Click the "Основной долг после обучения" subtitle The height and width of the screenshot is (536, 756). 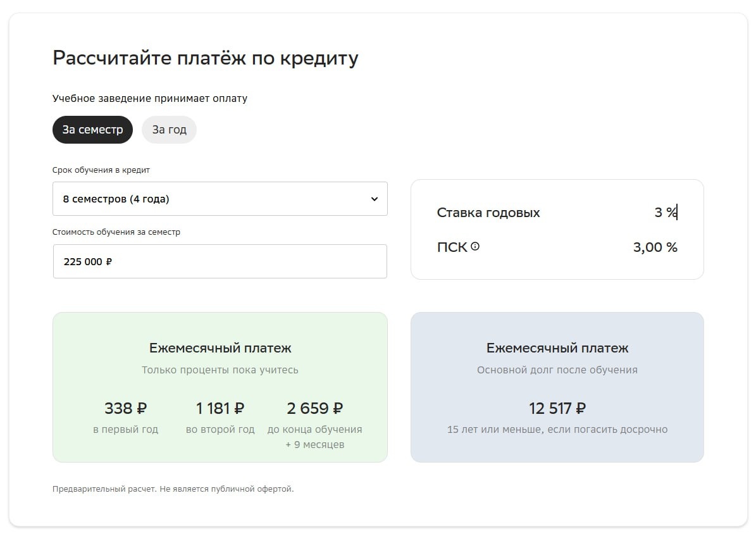tap(557, 370)
